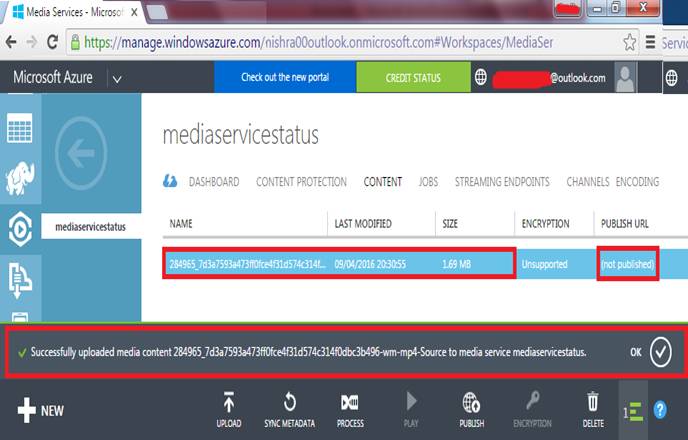Click the large back arrow circle
The image size is (688, 440).
point(81,153)
